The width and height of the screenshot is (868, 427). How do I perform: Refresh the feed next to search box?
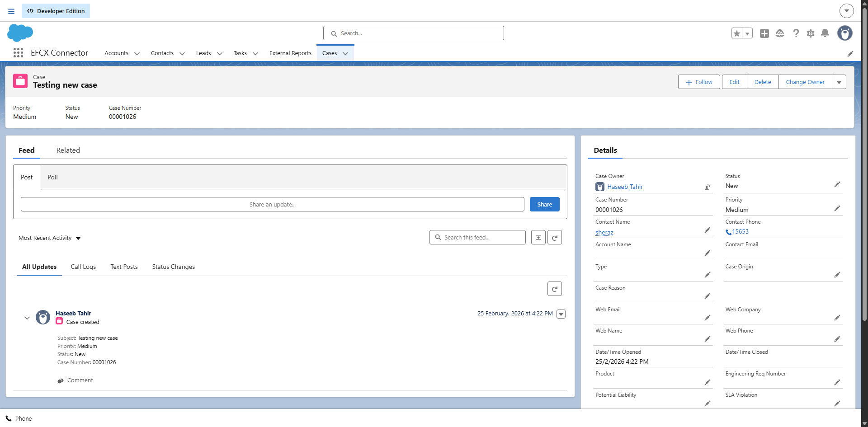555,237
